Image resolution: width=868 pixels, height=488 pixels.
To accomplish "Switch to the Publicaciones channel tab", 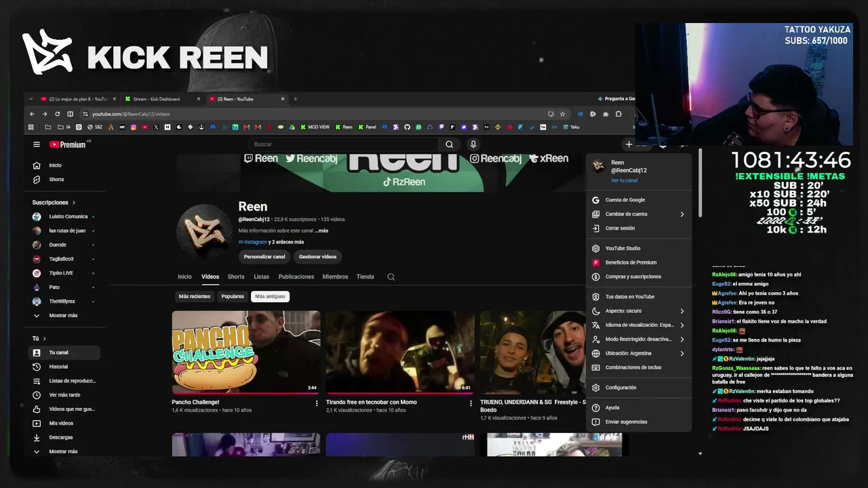I will click(296, 277).
